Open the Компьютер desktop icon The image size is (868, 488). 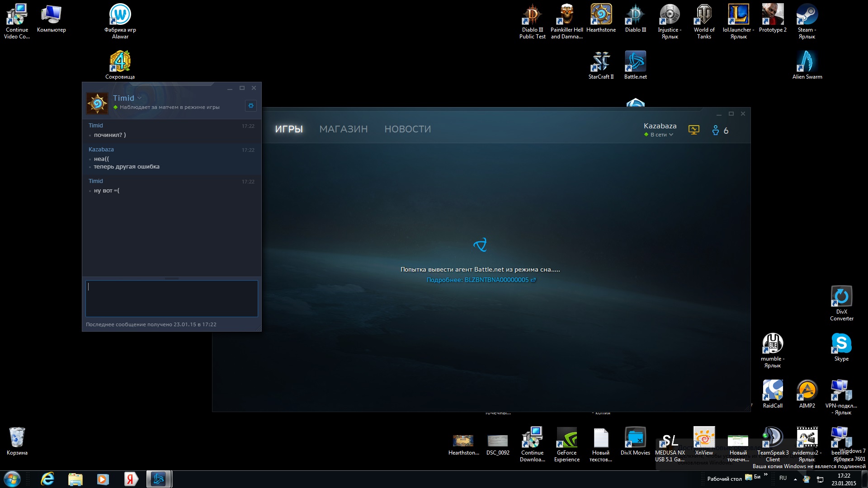point(52,18)
